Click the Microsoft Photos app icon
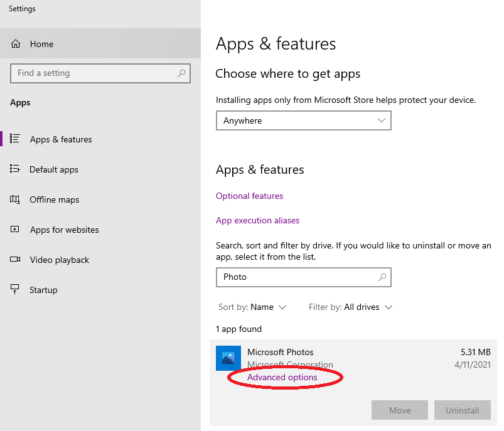The width and height of the screenshot is (504, 431). point(228,358)
